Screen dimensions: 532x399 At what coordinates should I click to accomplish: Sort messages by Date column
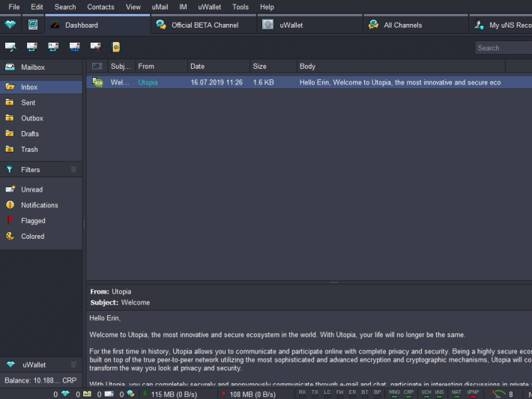point(219,66)
